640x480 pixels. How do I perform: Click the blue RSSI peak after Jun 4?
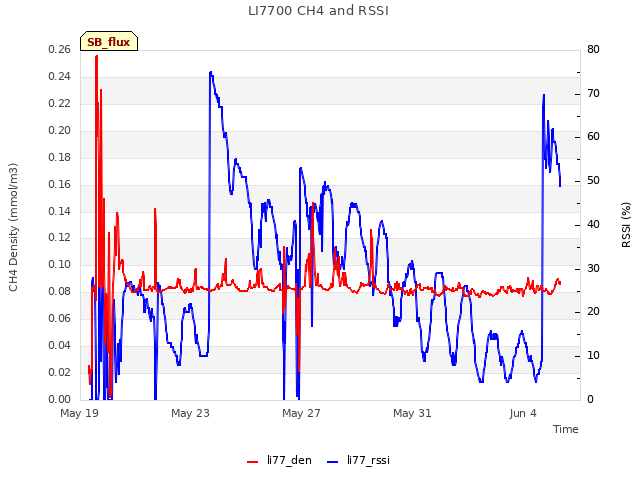coord(544,95)
